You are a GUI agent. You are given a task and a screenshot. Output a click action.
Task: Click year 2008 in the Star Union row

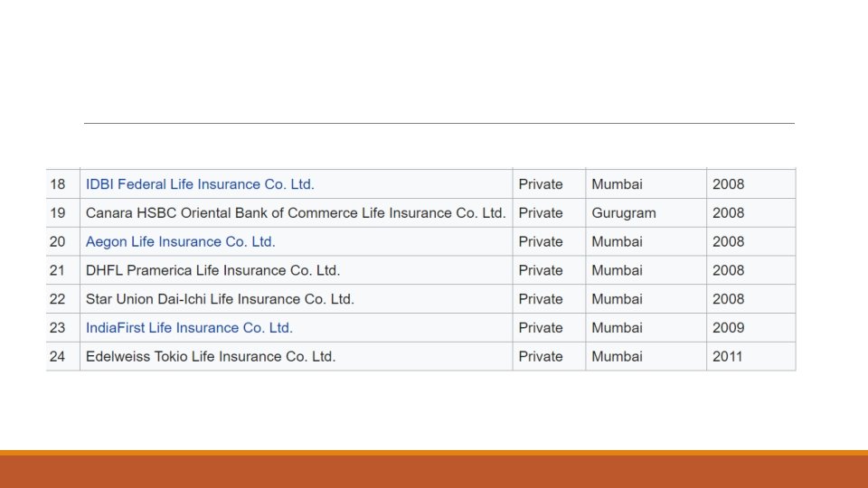pyautogui.click(x=729, y=299)
